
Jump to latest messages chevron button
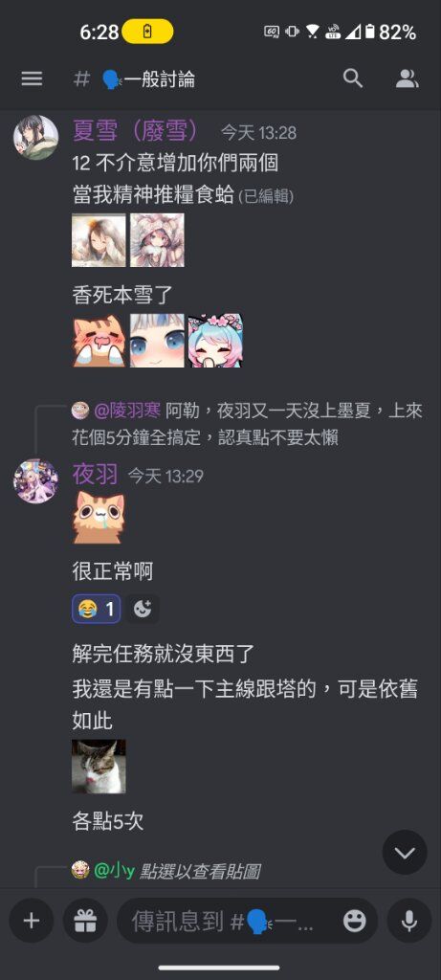coord(405,852)
